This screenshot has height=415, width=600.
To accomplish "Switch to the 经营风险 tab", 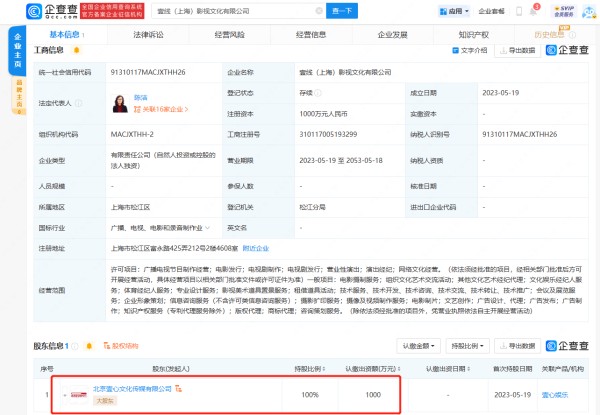I will coord(230,35).
